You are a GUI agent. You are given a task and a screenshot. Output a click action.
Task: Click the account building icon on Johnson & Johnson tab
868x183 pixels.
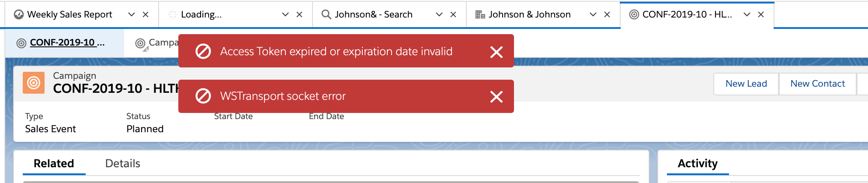pyautogui.click(x=480, y=14)
